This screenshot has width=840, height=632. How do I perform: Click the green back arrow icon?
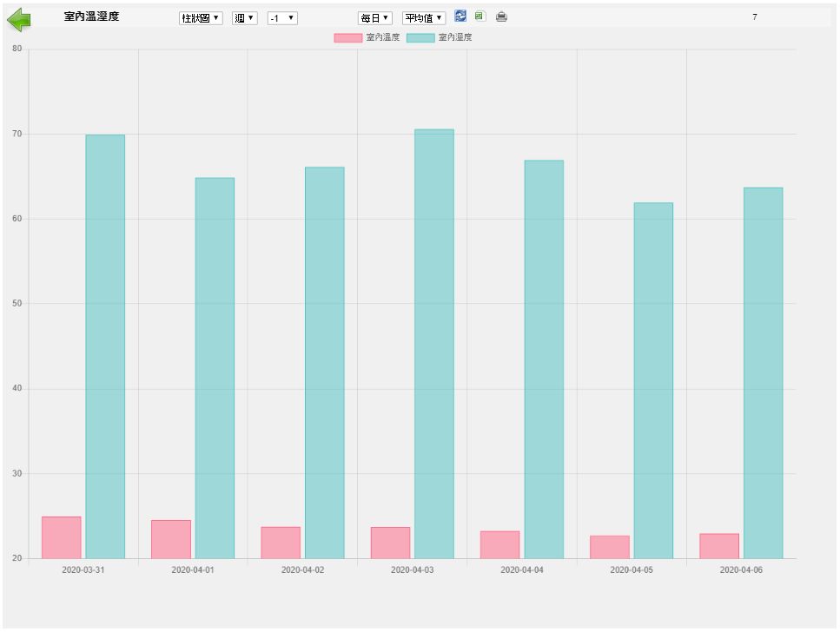pyautogui.click(x=19, y=18)
